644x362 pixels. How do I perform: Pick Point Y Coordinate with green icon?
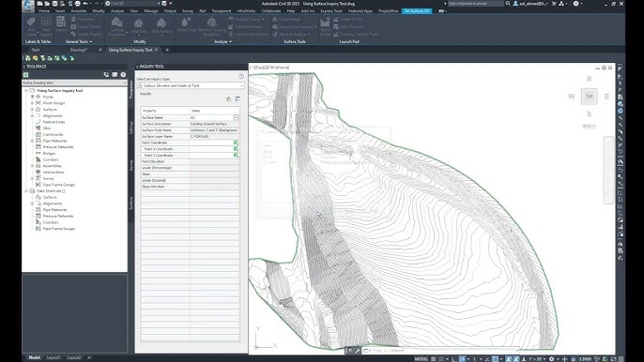pyautogui.click(x=236, y=155)
